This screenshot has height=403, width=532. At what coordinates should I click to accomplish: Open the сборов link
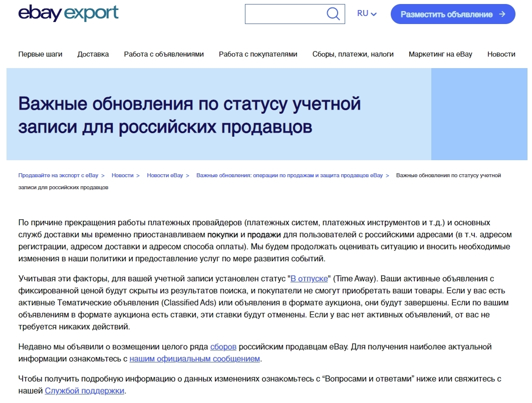tap(223, 347)
